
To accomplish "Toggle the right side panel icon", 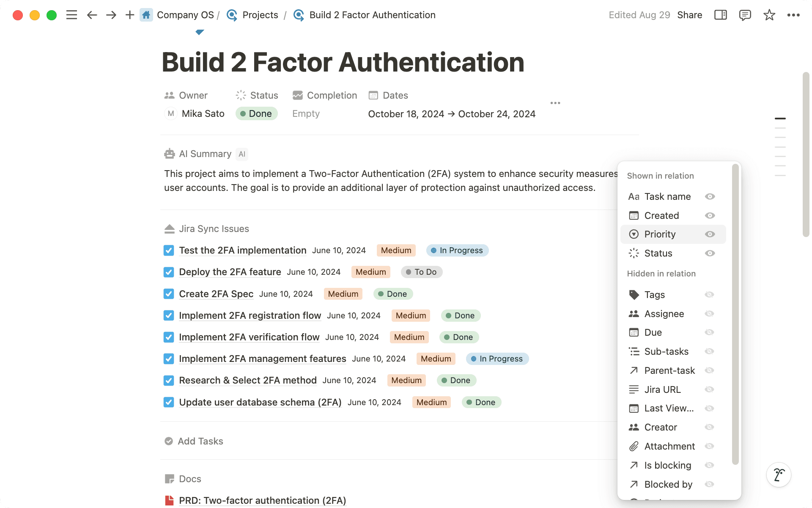I will coord(720,15).
